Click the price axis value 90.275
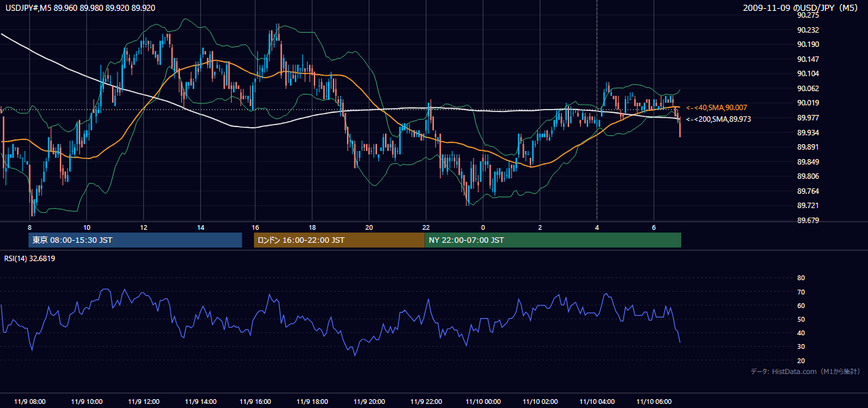 point(808,15)
